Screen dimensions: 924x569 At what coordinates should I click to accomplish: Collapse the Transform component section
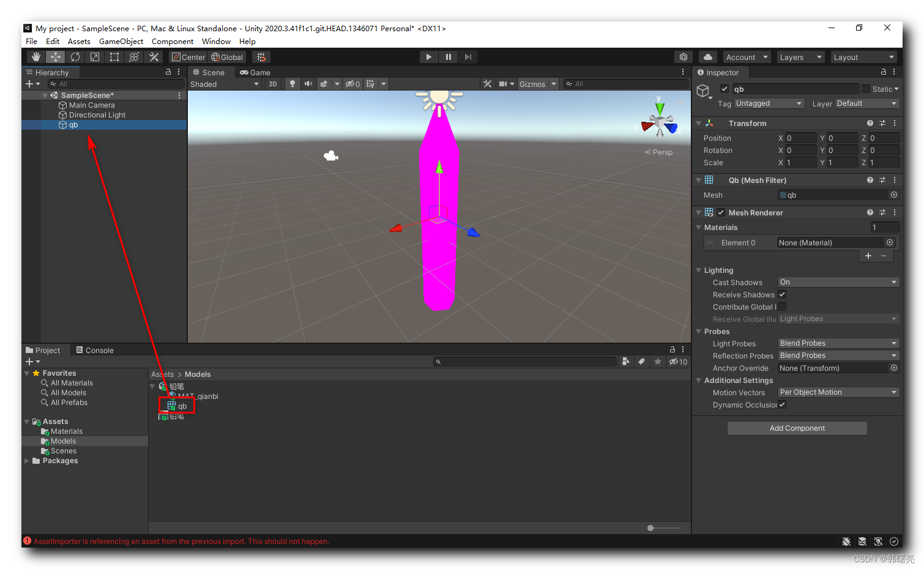tap(698, 123)
